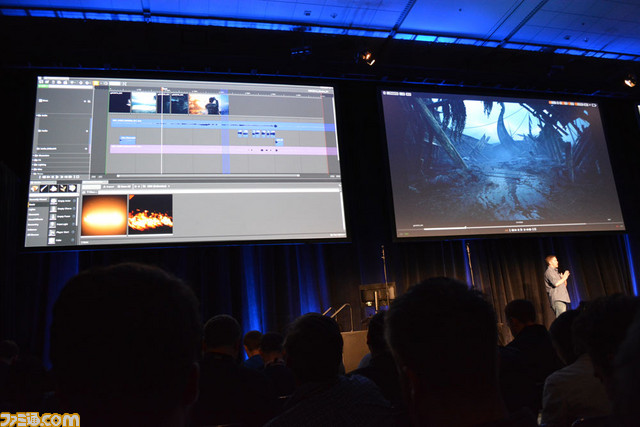Image resolution: width=640 pixels, height=427 pixels.
Task: Select the Paint mode brush icon
Action: pos(44,188)
